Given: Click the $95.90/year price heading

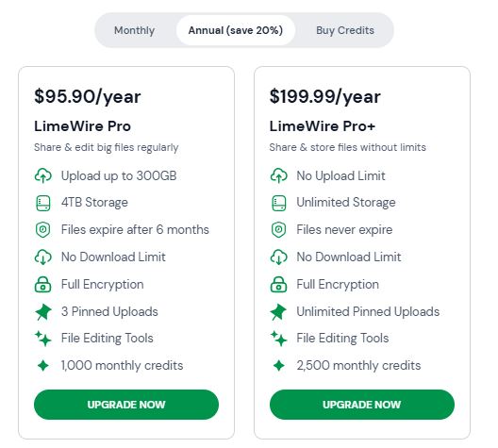Looking at the screenshot, I should (88, 96).
